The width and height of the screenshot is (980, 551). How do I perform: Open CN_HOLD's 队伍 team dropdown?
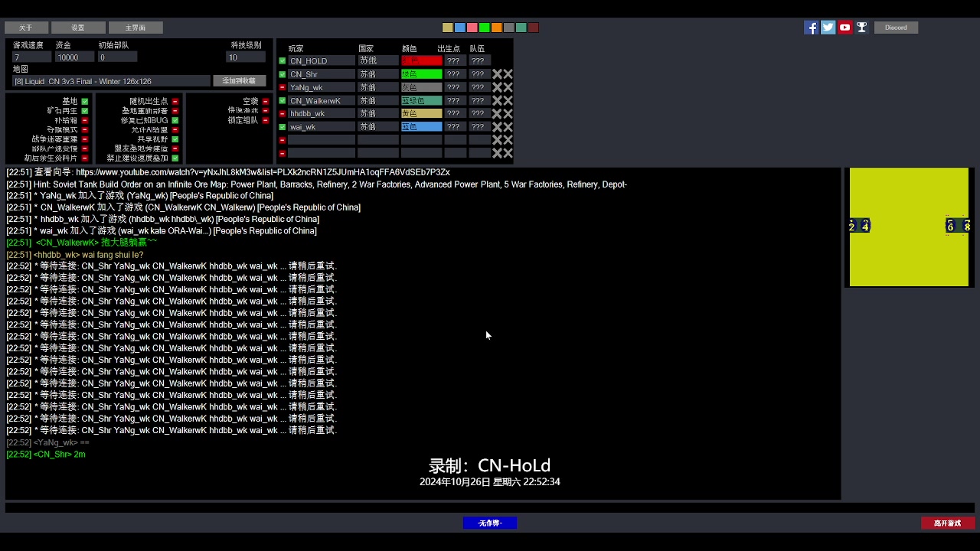pos(479,61)
